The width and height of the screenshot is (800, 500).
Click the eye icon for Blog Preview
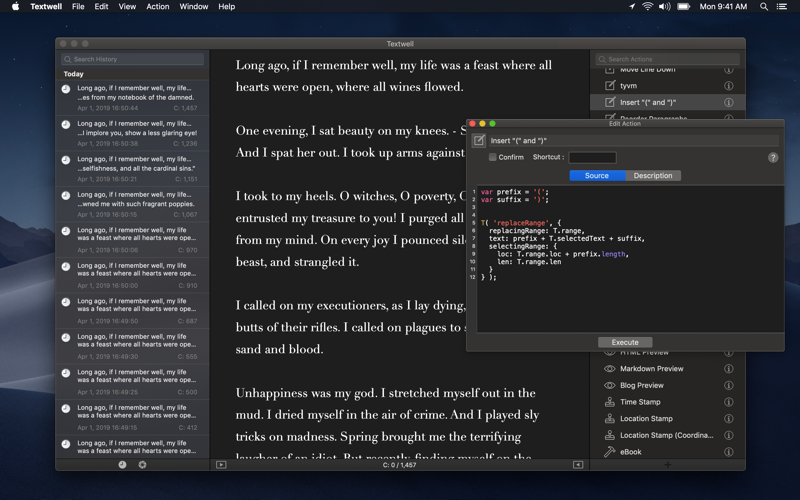[610, 385]
